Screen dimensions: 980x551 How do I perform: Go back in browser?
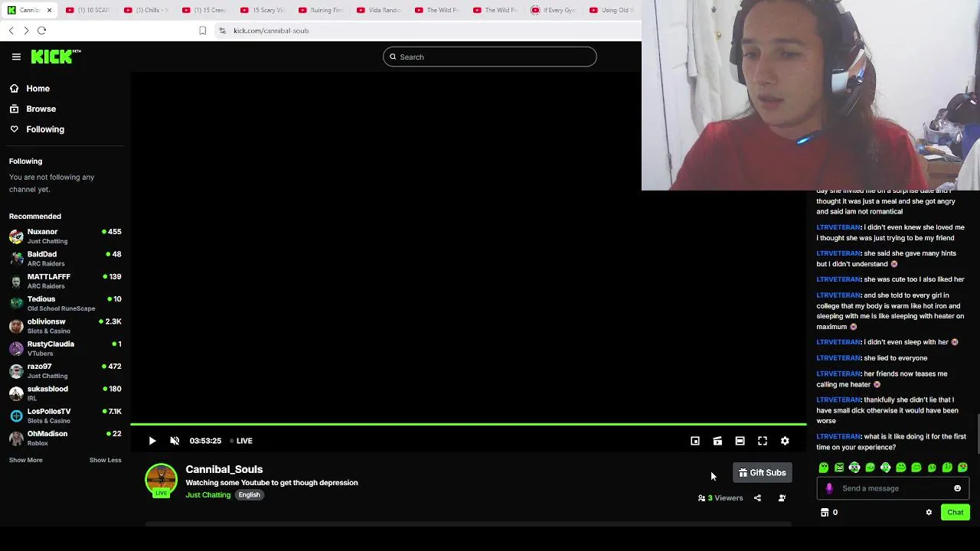11,31
